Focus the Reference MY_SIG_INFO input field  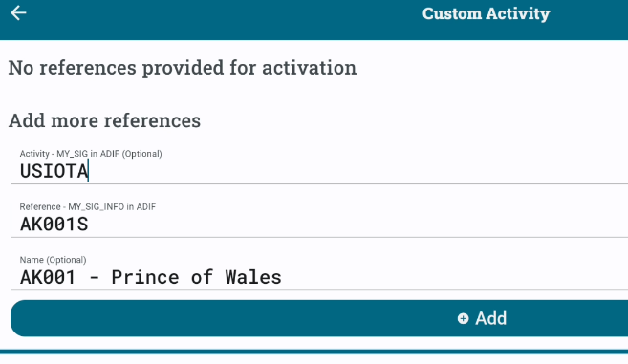pyautogui.click(x=319, y=219)
